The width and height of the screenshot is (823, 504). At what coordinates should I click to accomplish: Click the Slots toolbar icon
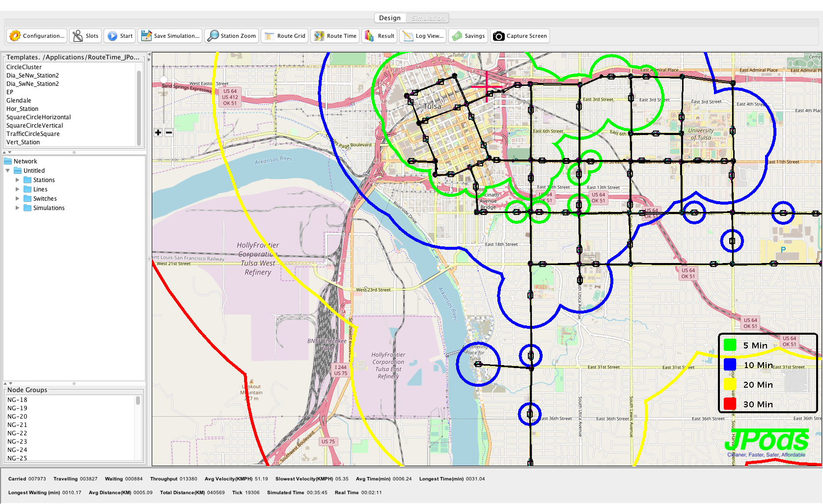click(x=78, y=36)
